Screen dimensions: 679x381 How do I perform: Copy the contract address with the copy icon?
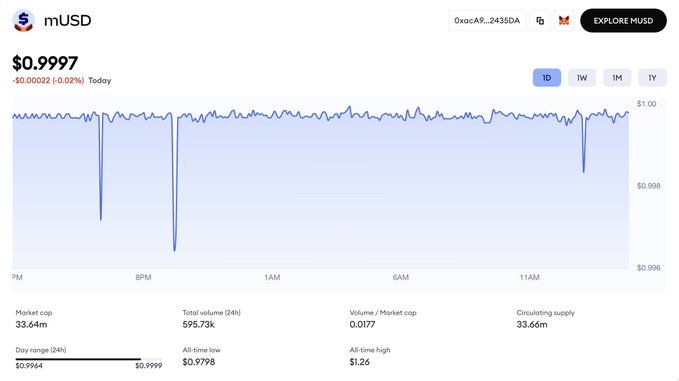point(540,20)
